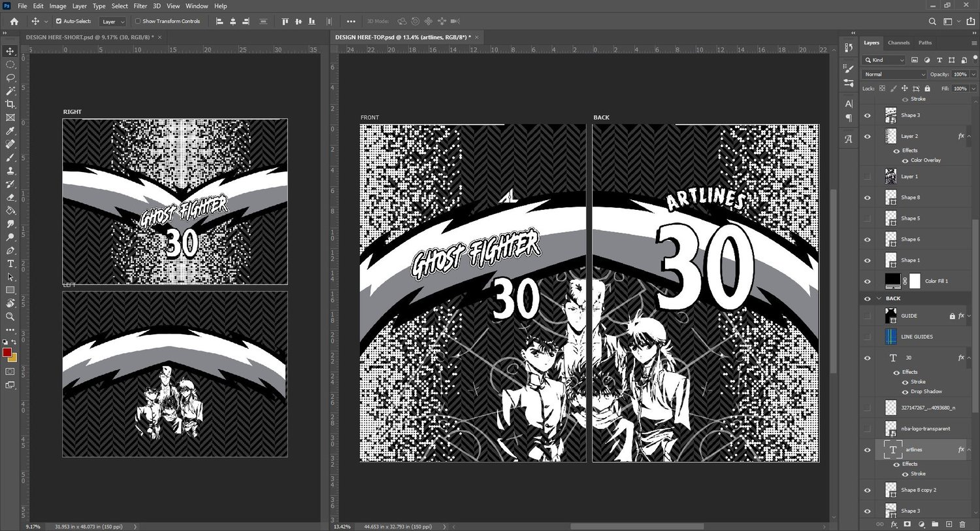This screenshot has width=980, height=531.
Task: Delete layer using the trash icon
Action: tap(962, 524)
